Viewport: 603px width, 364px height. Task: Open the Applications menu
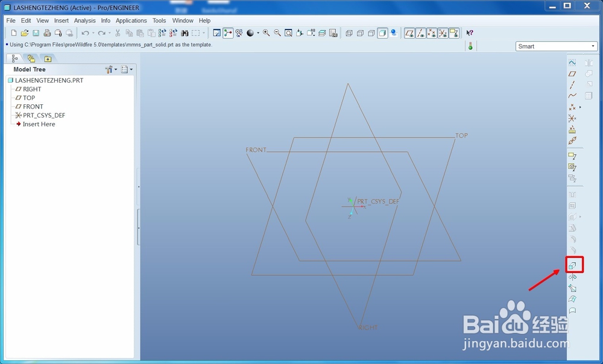[131, 20]
